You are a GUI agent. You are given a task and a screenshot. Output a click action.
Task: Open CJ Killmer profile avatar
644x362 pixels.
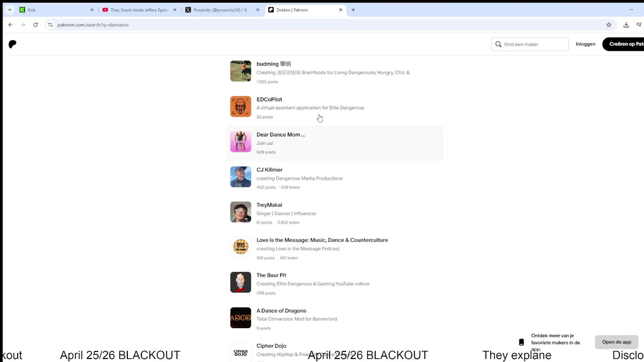(240, 176)
